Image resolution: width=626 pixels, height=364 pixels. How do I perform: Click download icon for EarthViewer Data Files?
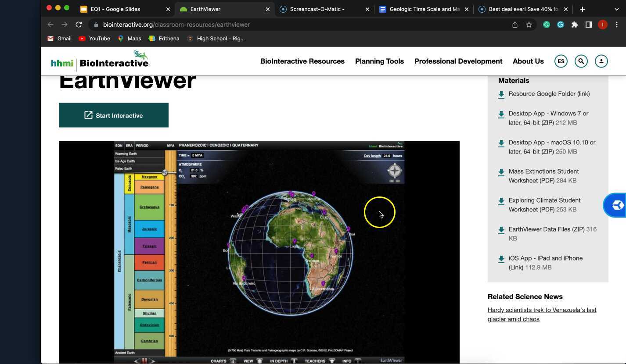pyautogui.click(x=501, y=230)
